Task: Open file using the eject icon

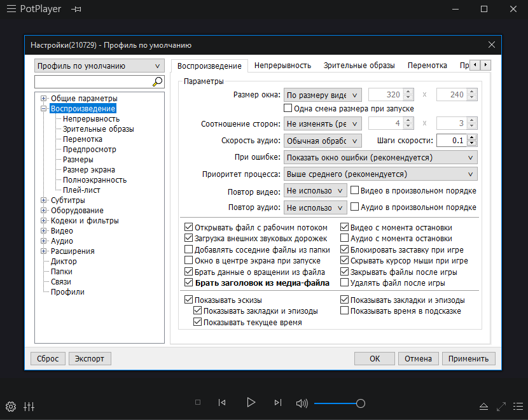Action: pos(483,407)
